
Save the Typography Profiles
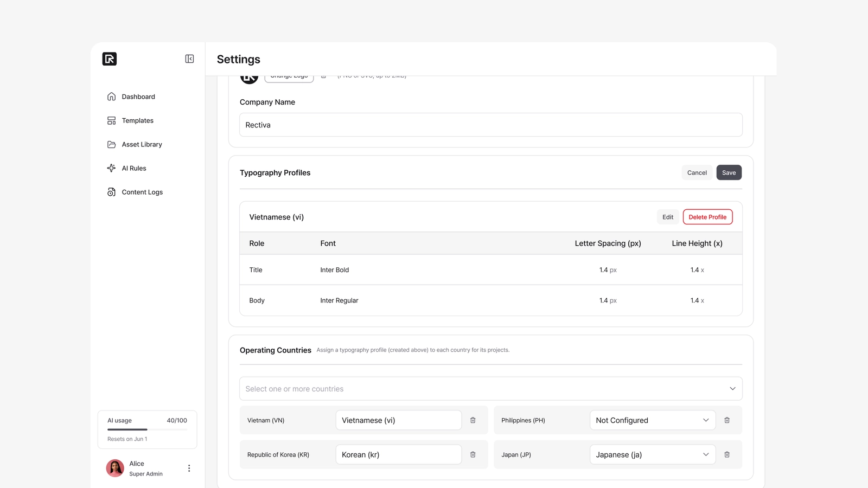(729, 172)
